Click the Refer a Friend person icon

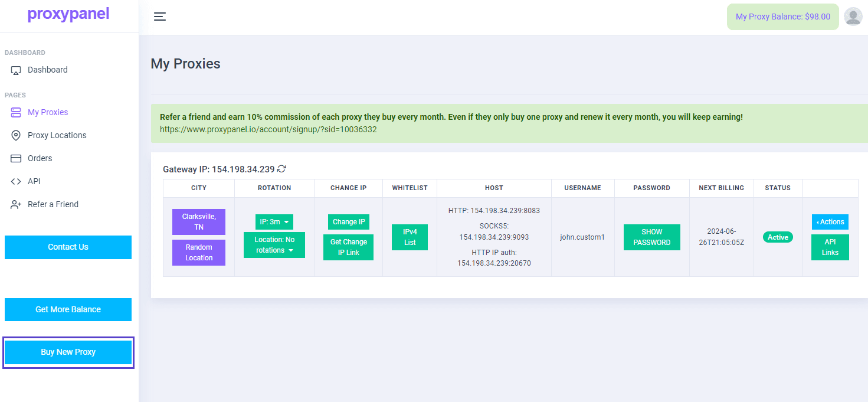click(x=16, y=204)
